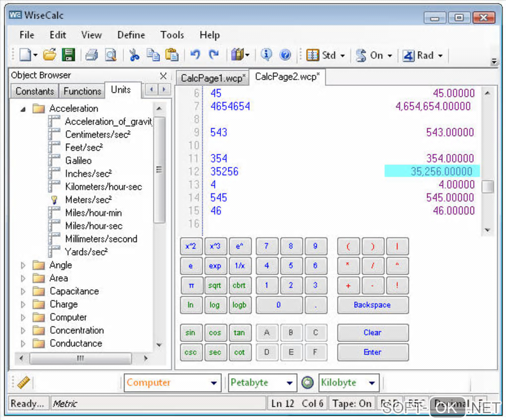Click the hex digit F button

pyautogui.click(x=316, y=352)
